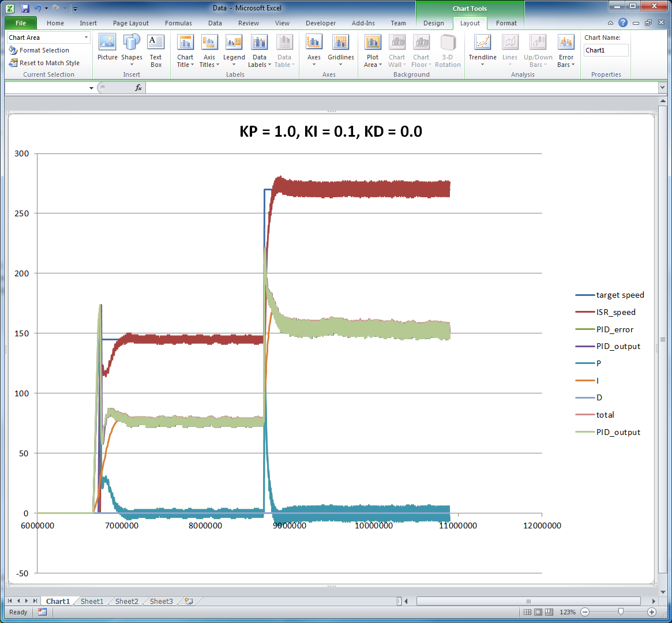Open Chart Title options

(x=185, y=51)
